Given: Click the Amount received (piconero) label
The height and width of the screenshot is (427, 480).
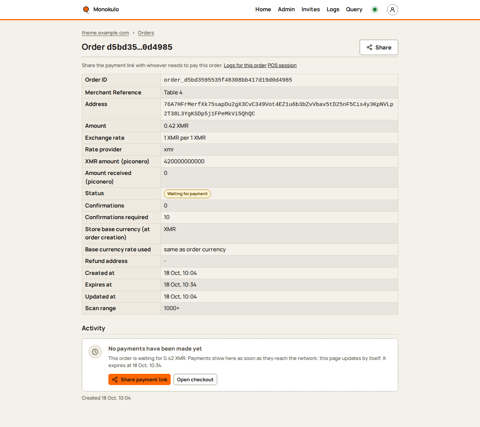Looking at the screenshot, I should pos(108,177).
